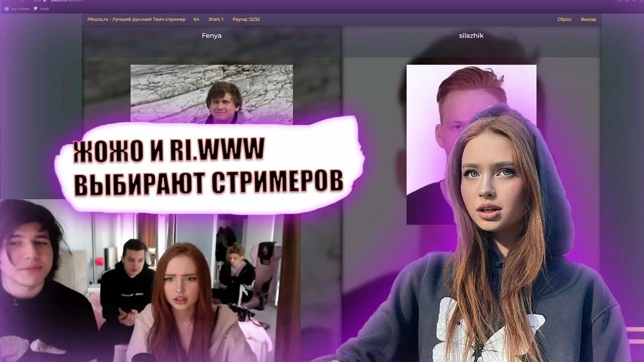Click the Раунд: 12/32 counter
Viewport: 644px width, 362px height.
246,20
